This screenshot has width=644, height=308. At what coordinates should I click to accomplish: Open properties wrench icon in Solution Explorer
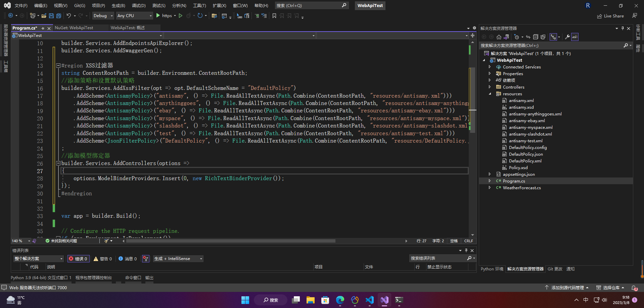pos(567,37)
